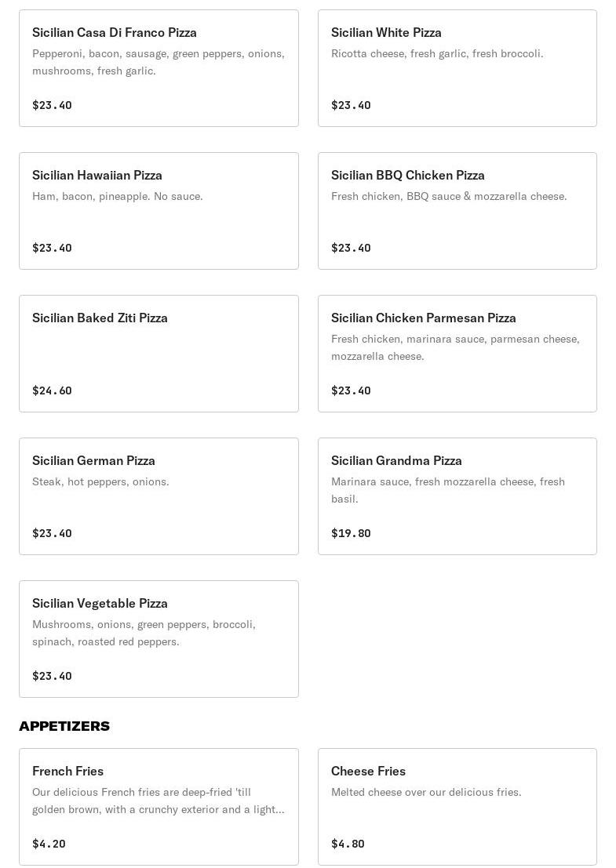The height and width of the screenshot is (868, 616).
Task: Open the Sicilian Casa Di Franco Pizza item
Action: click(159, 68)
